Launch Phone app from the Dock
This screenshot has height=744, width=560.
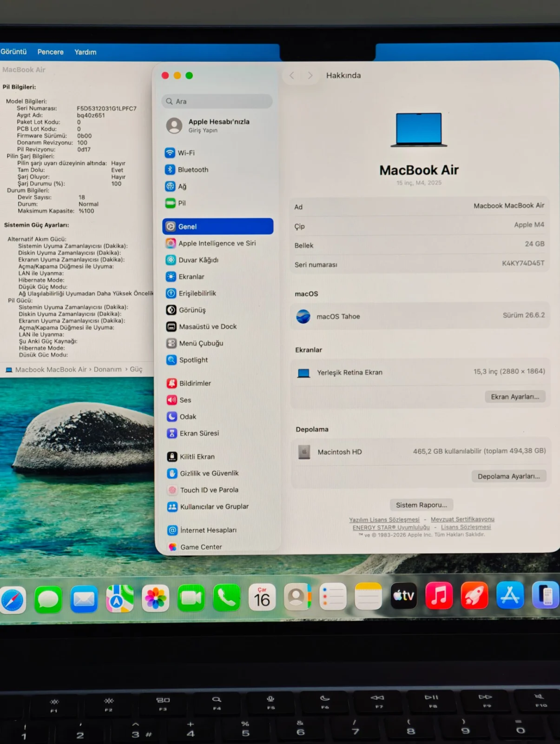[x=227, y=597]
